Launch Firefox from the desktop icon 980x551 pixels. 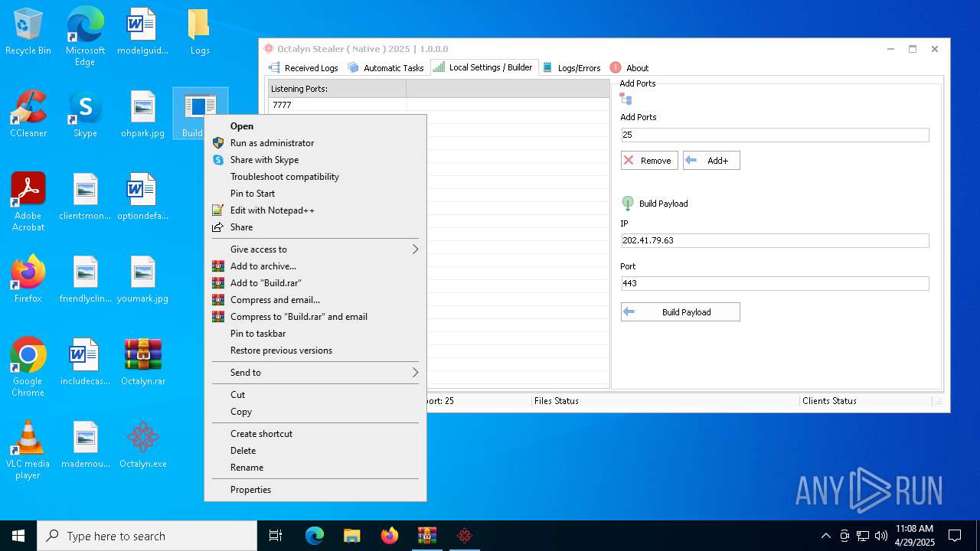[x=28, y=280]
